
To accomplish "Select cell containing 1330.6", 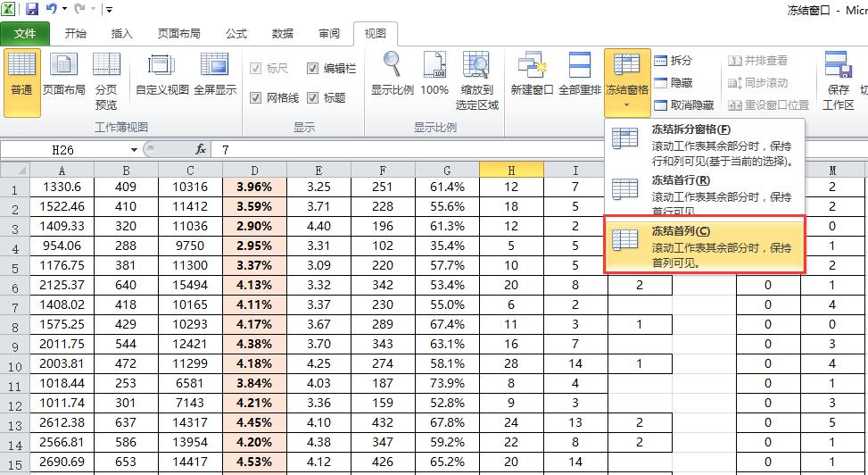I will pos(62,187).
